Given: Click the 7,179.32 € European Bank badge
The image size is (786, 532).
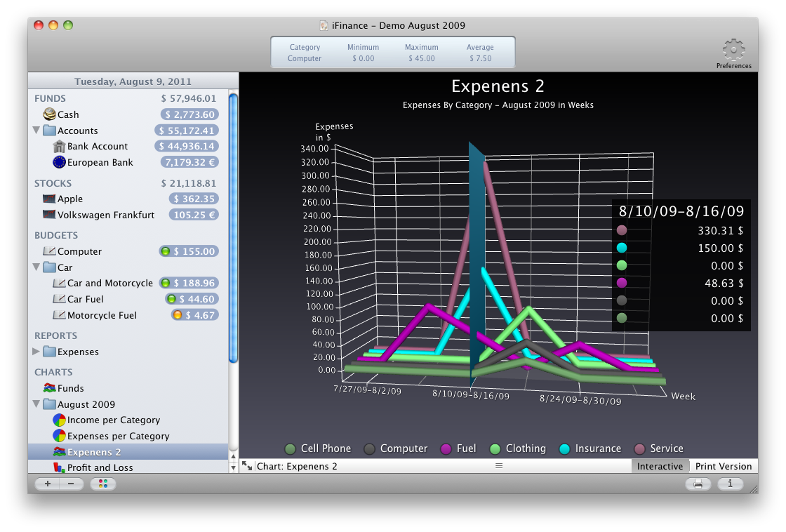Looking at the screenshot, I should pyautogui.click(x=189, y=162).
